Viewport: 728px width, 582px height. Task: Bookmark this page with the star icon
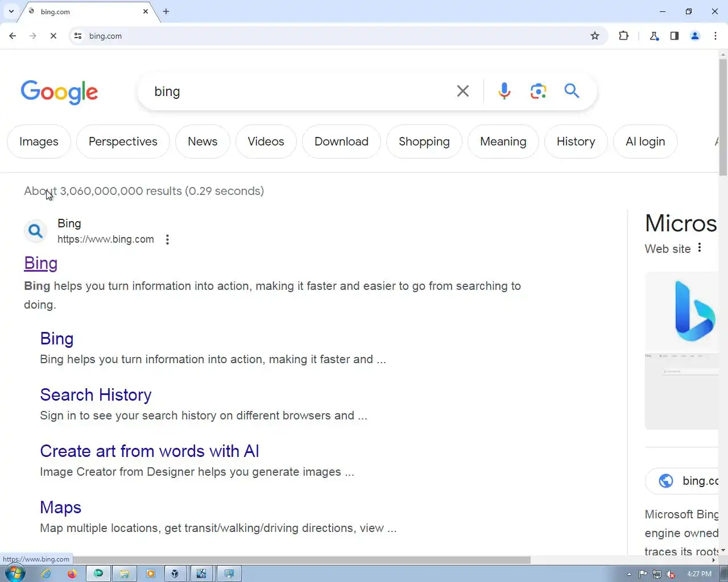coord(595,36)
